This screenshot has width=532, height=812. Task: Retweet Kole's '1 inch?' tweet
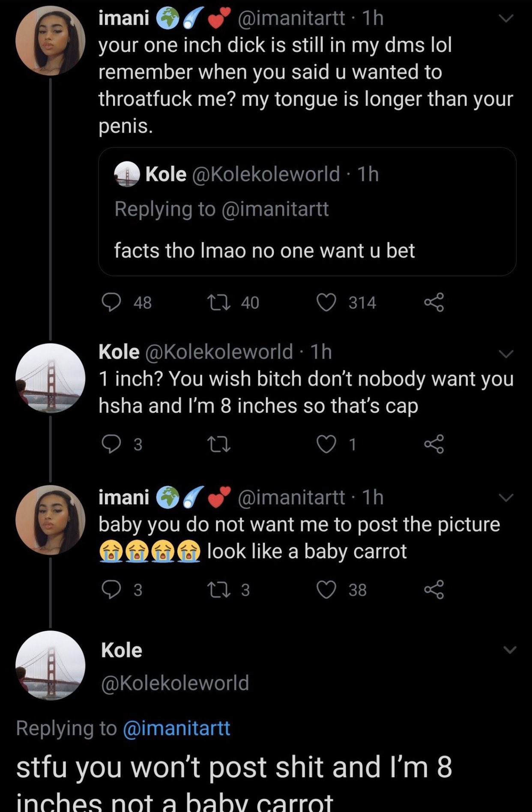[x=219, y=445]
